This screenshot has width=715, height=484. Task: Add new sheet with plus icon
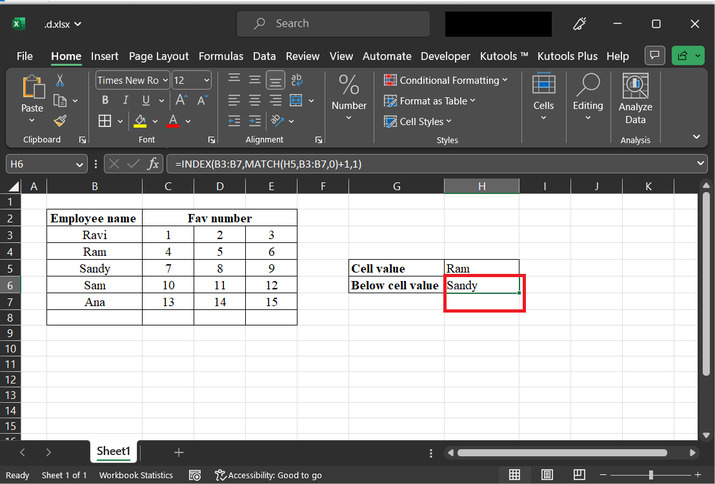(179, 452)
